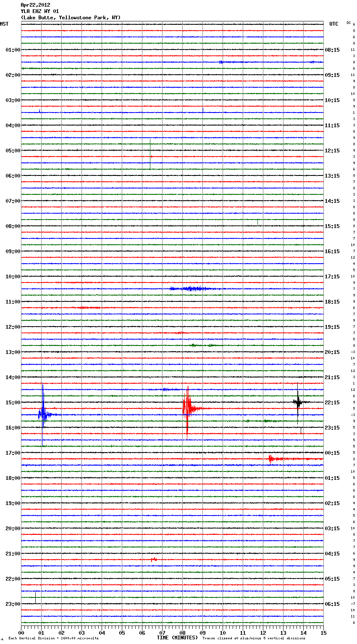
Task: Select the 03:00 MST row label
Action: (13, 100)
